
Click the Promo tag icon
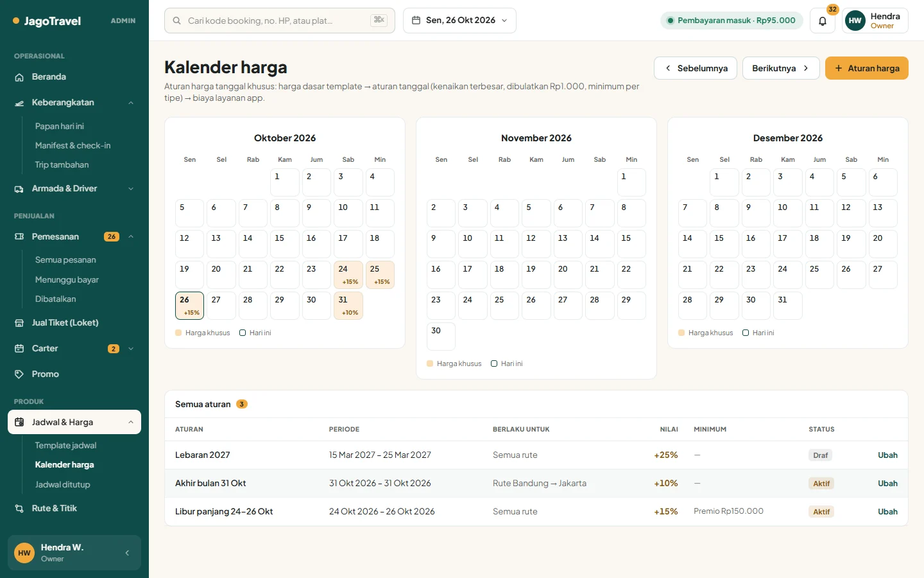click(19, 374)
